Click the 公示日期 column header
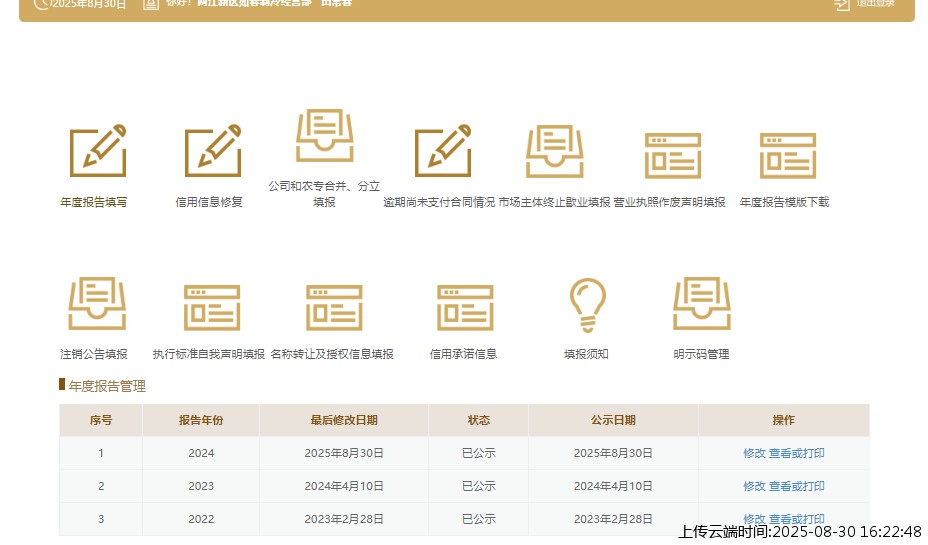 coord(613,420)
